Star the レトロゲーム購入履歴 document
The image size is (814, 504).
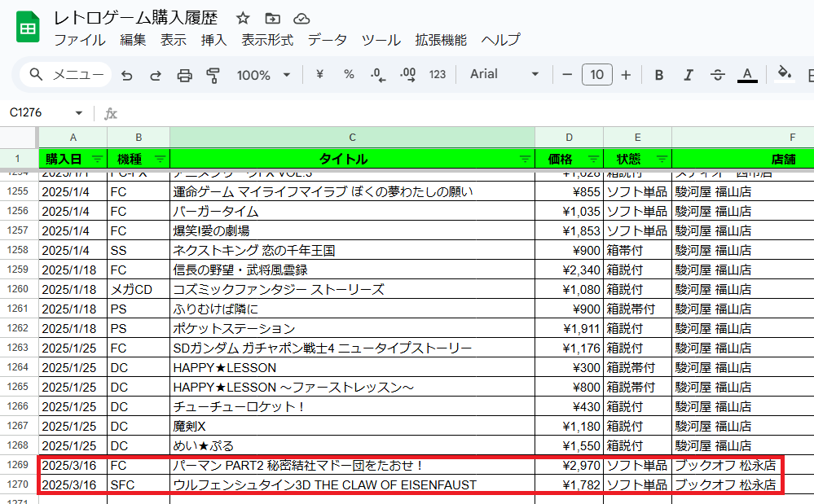click(x=243, y=19)
